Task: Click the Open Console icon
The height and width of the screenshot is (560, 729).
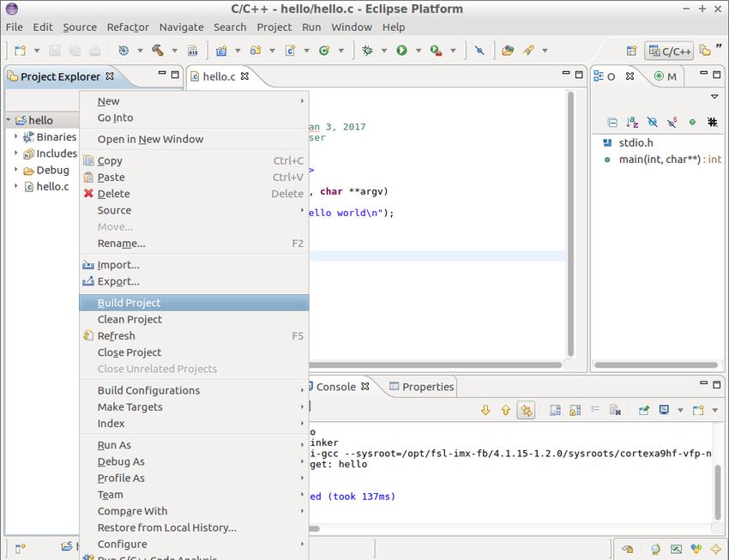Action: pyautogui.click(x=698, y=410)
